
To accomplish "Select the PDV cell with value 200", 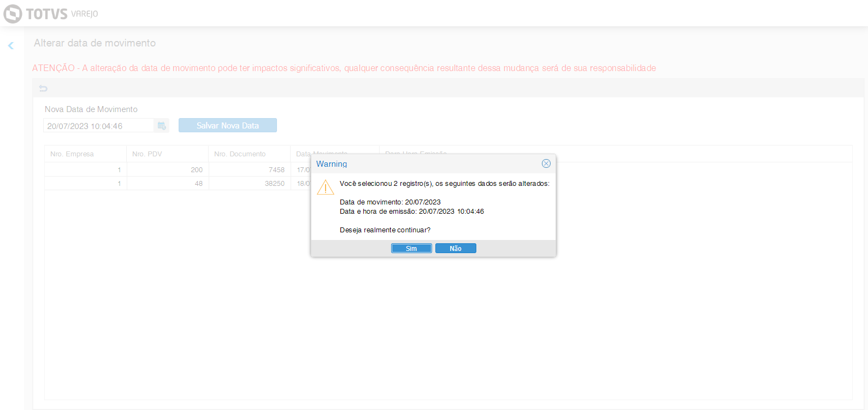I will [167, 169].
